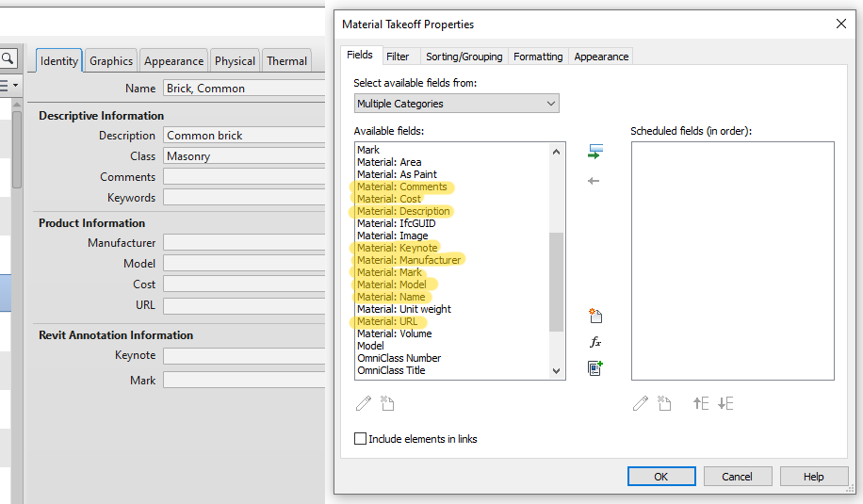Click the Add parameter green arrow icon
The height and width of the screenshot is (504, 863).
click(x=595, y=152)
